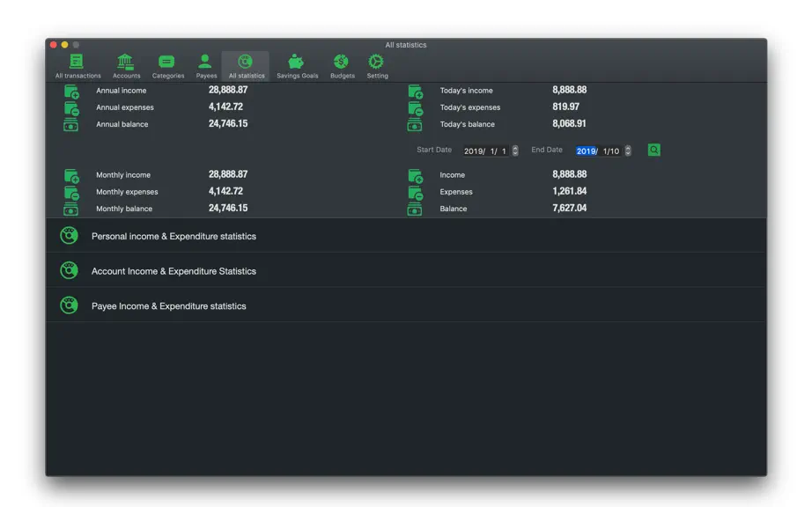
Task: Click the date-range Balance cash icon
Action: (415, 209)
